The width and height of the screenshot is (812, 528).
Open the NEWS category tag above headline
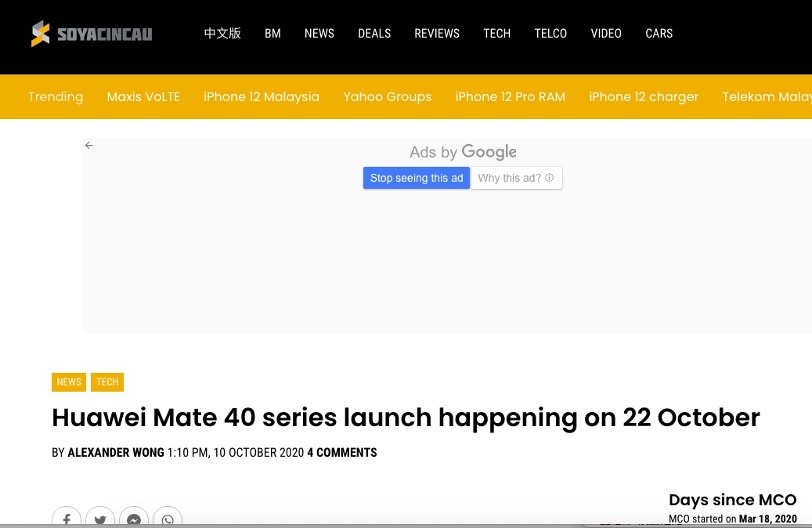pyautogui.click(x=69, y=382)
